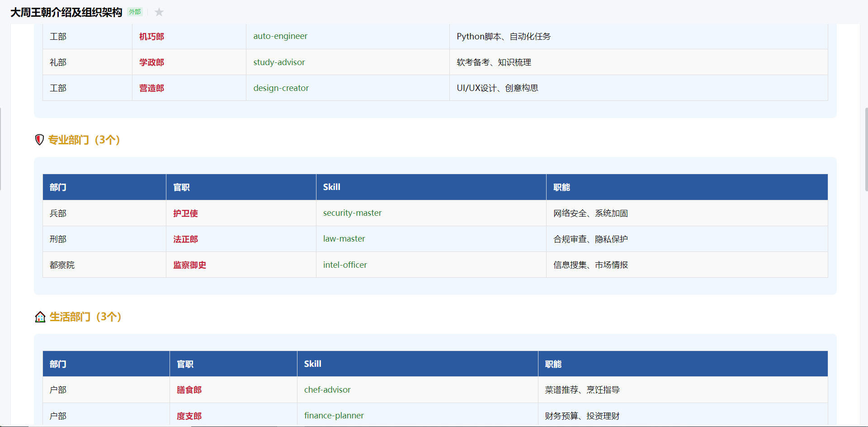Click the Skill header in 生活部门 table
The width and height of the screenshot is (868, 427).
click(x=417, y=364)
